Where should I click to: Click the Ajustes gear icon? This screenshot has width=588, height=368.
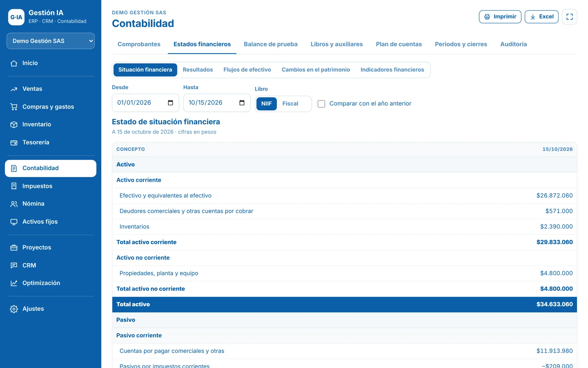pos(14,309)
